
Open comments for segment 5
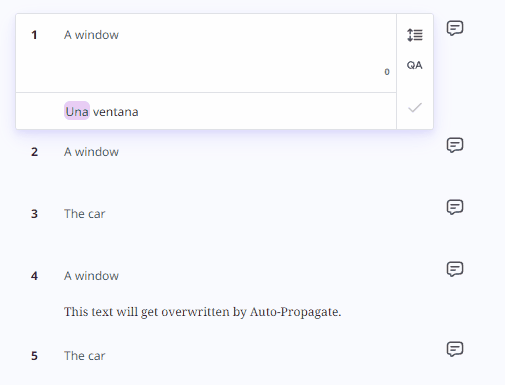click(455, 349)
